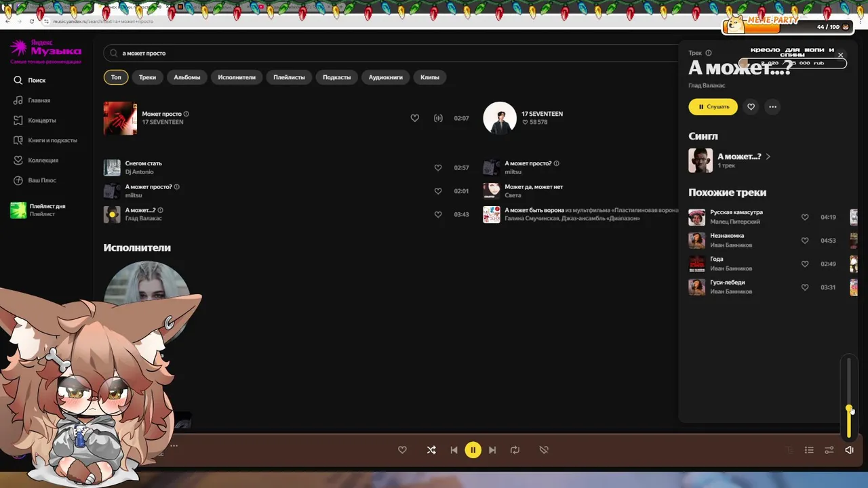Open more options menu in track panel
This screenshot has height=488, width=868.
click(772, 106)
